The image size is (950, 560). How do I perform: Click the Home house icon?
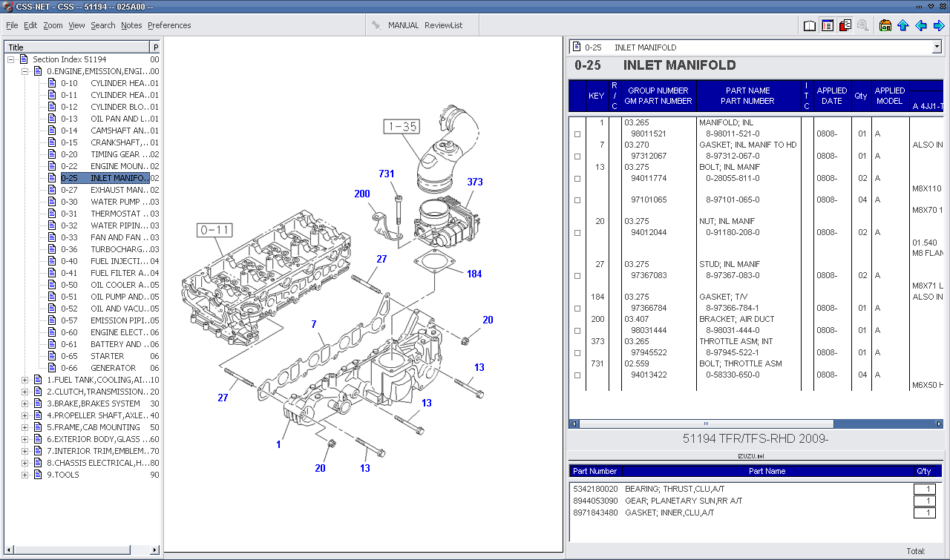click(x=885, y=25)
